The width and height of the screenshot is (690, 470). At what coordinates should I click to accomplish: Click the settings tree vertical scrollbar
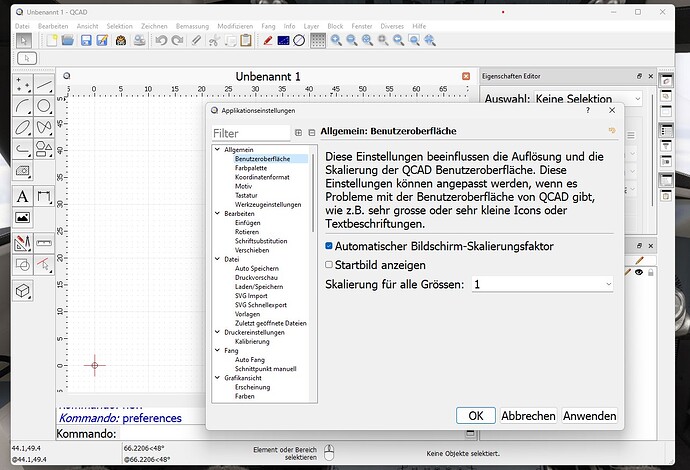tap(313, 193)
